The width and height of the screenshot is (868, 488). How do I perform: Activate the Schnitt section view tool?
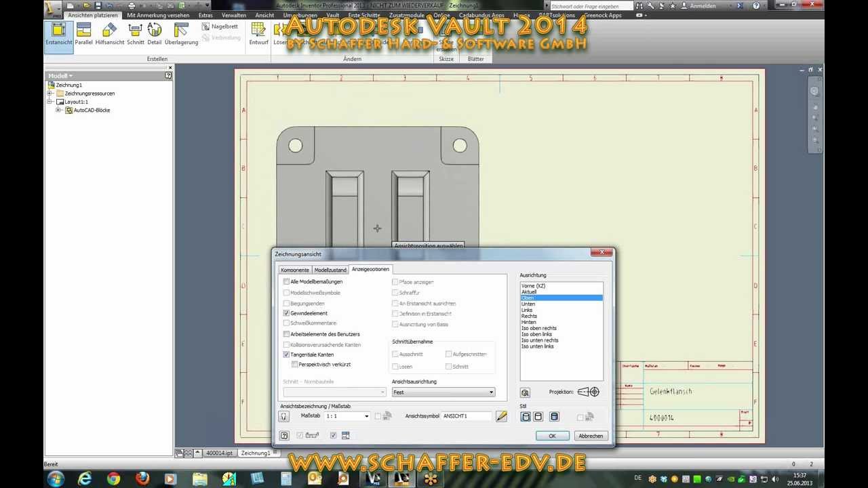tap(136, 34)
